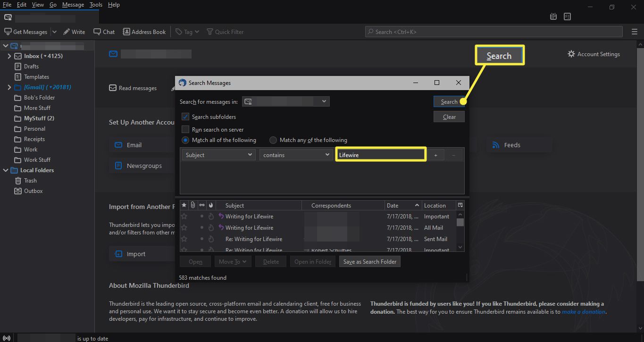Click the Search button in the dialog
Image resolution: width=644 pixels, height=342 pixels.
[x=449, y=101]
